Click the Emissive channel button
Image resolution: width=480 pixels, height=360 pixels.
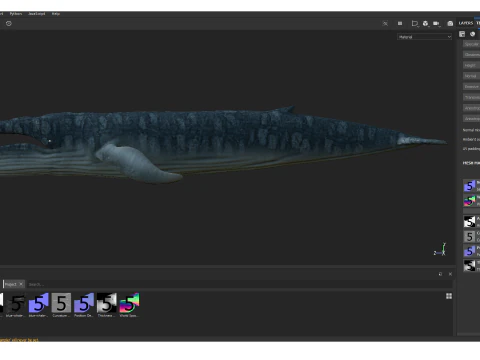point(471,87)
